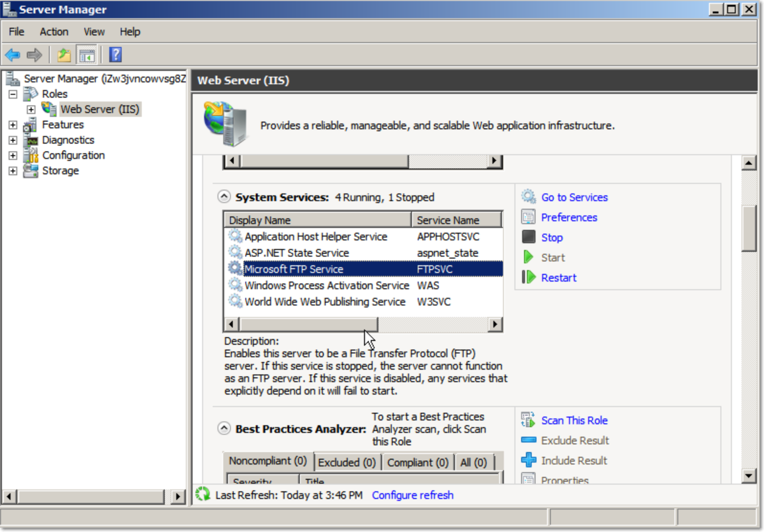Toggle the Show/Hide Console Tree icon

coord(87,56)
